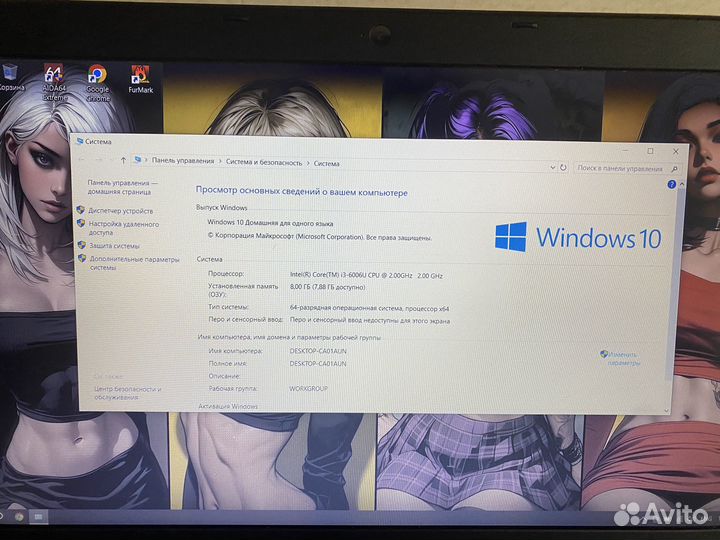The width and height of the screenshot is (720, 540).
Task: Open 'Защита системы' link
Action: pyautogui.click(x=114, y=246)
